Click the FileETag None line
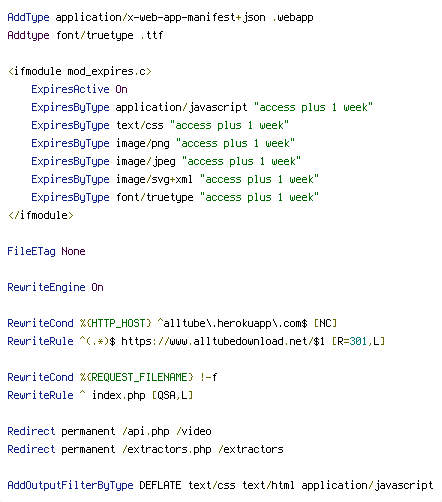Image resolution: width=442 pixels, height=502 pixels. (46, 251)
